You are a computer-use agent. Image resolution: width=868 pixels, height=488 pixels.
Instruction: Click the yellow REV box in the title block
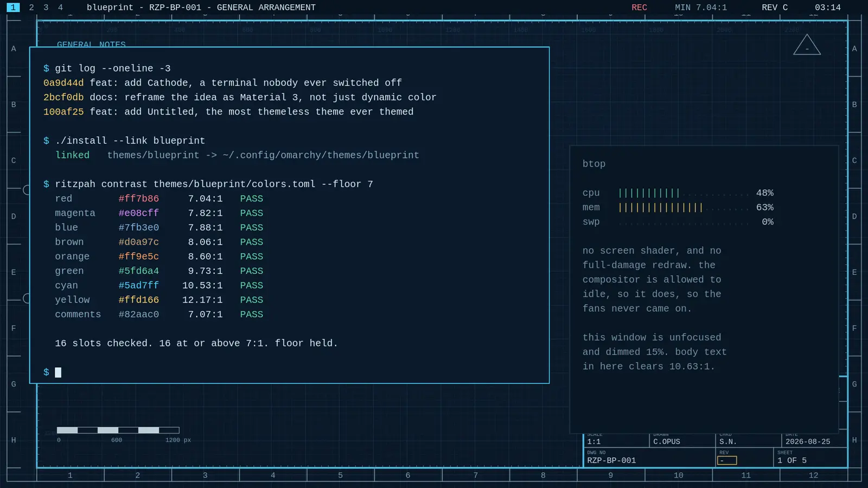pos(727,460)
